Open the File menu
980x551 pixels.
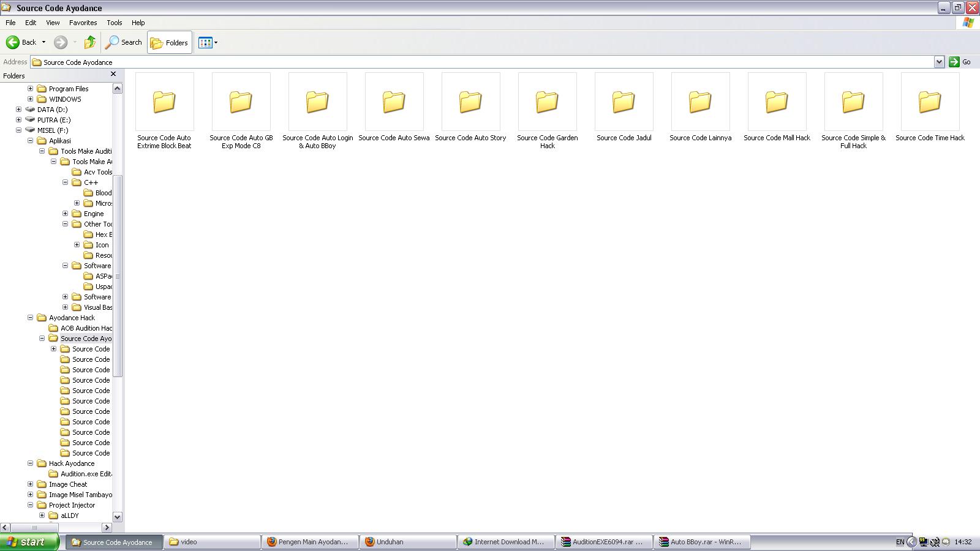tap(10, 23)
